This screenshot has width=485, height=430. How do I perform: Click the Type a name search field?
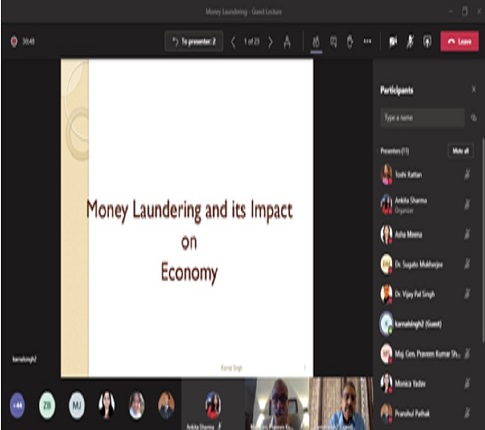[x=422, y=117]
